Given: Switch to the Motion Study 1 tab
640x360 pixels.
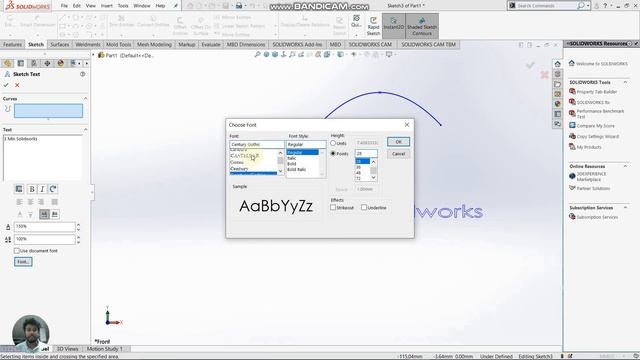Looking at the screenshot, I should pyautogui.click(x=104, y=349).
